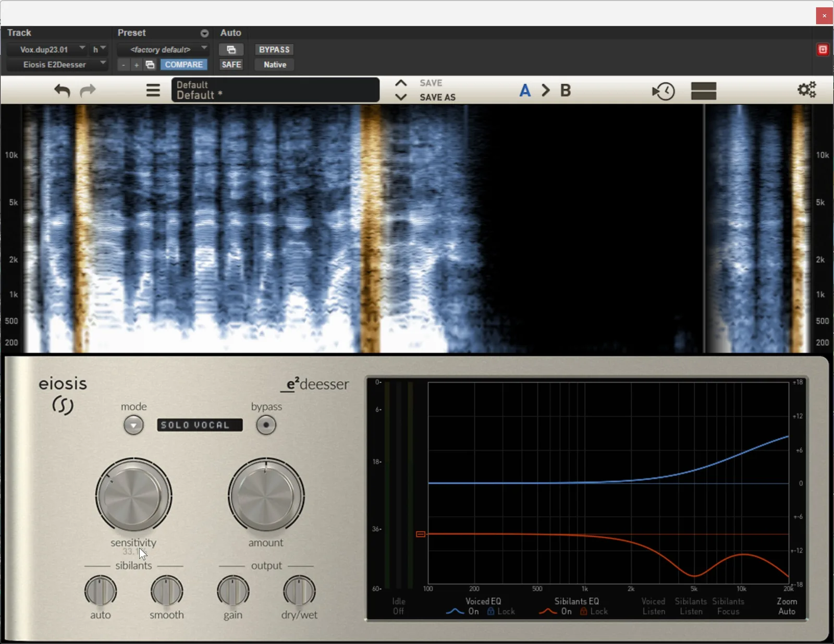The width and height of the screenshot is (834, 644).
Task: Copy A to B with arrow icon
Action: point(545,91)
